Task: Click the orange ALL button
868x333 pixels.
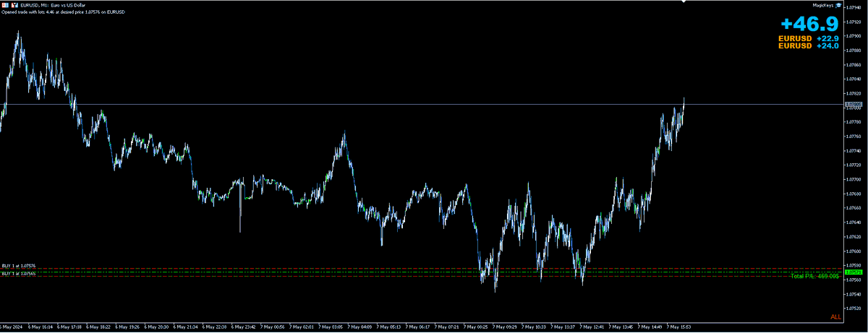Action: click(x=835, y=317)
